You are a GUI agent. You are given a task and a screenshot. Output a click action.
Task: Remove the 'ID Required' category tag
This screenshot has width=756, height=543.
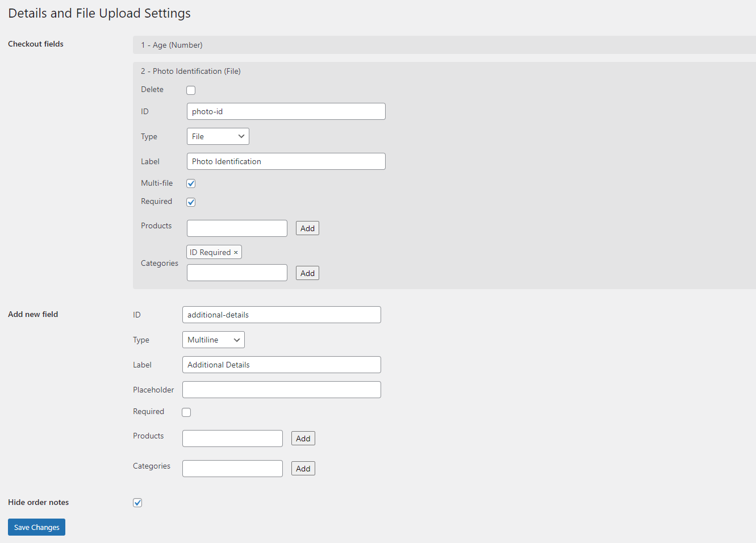click(x=236, y=252)
